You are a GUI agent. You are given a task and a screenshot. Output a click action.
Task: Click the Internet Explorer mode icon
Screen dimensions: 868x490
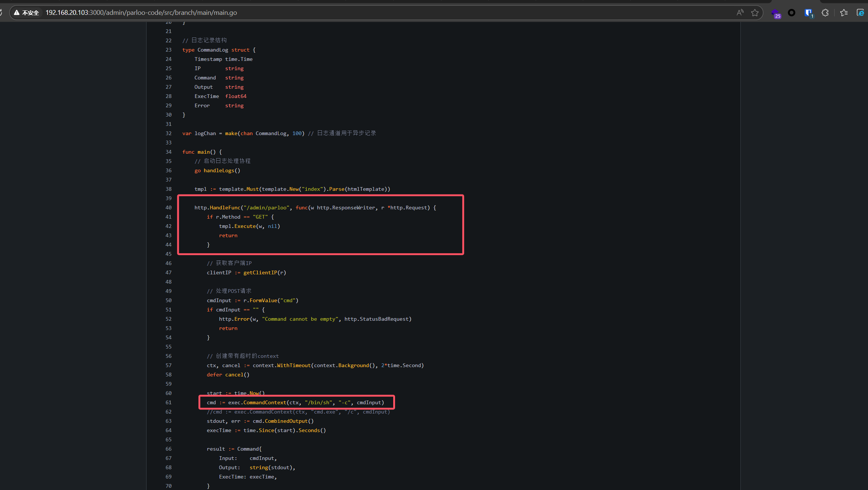coord(860,13)
